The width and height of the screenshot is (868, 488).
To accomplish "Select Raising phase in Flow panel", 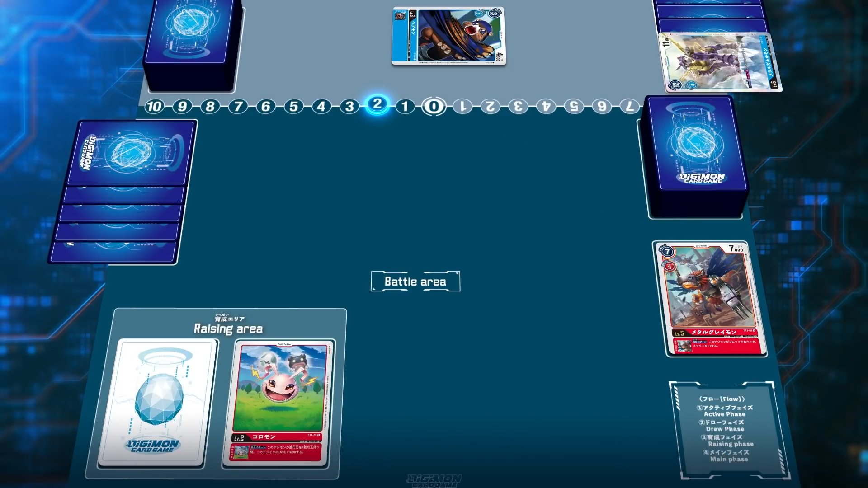I will point(728,441).
